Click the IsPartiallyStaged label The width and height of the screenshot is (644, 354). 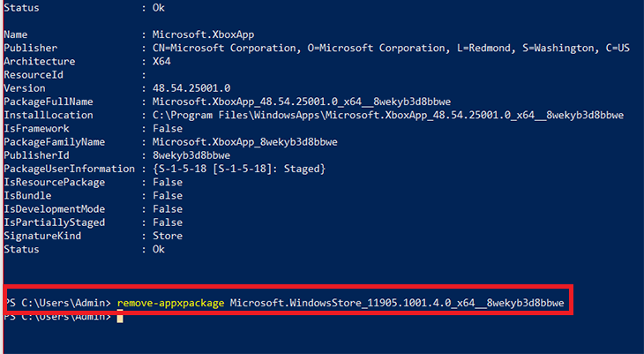pos(54,222)
